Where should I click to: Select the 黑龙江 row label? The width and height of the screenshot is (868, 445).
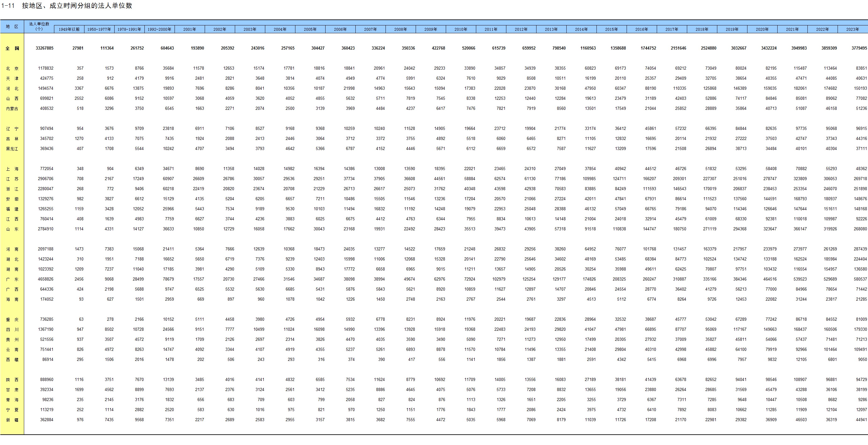(12, 148)
